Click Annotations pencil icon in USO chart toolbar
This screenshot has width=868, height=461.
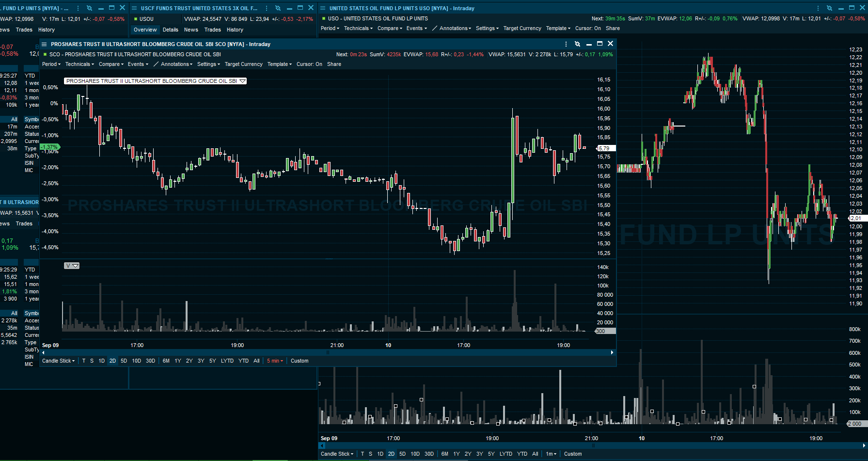click(435, 28)
